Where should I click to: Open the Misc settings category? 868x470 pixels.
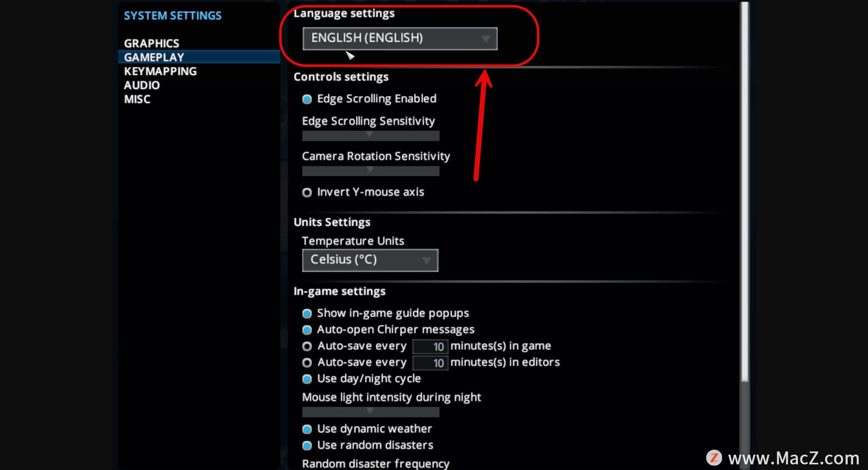[x=137, y=99]
